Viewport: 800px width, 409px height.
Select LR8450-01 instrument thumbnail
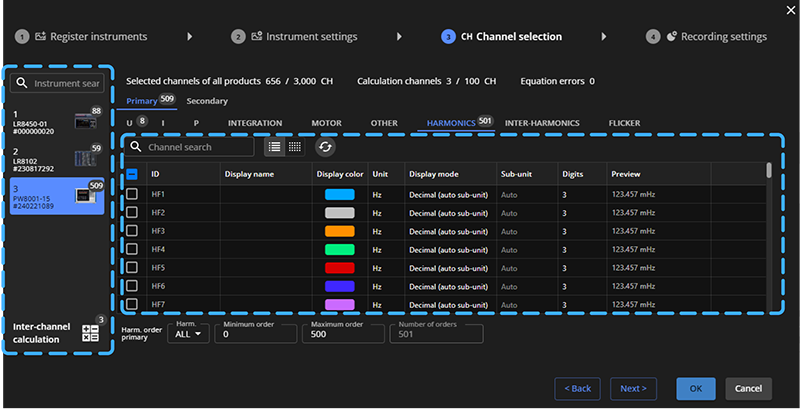(85, 121)
